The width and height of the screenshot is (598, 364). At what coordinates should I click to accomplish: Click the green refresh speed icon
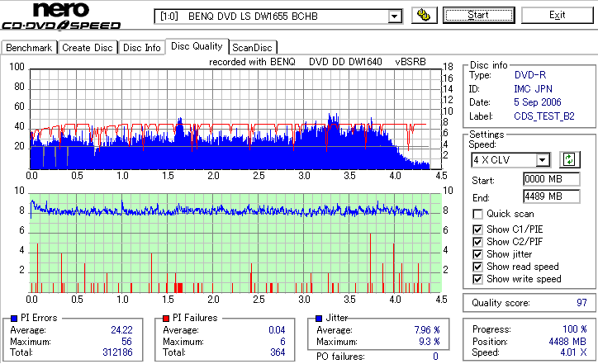(569, 159)
